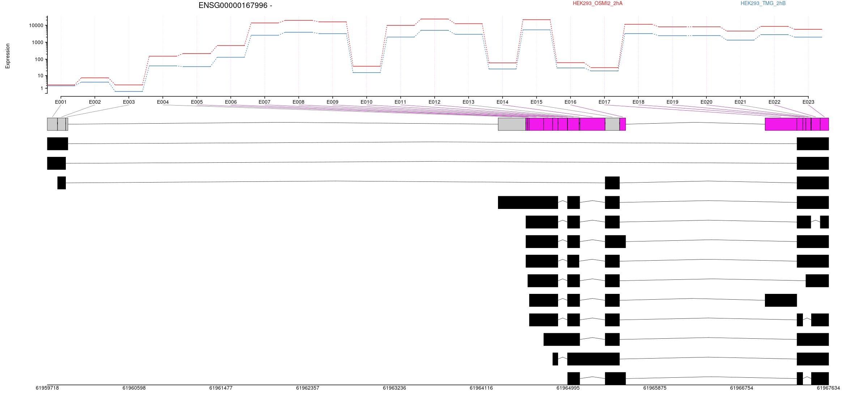Click the 10000 y-axis tick label
The height and width of the screenshot is (394, 868).
tap(36, 26)
